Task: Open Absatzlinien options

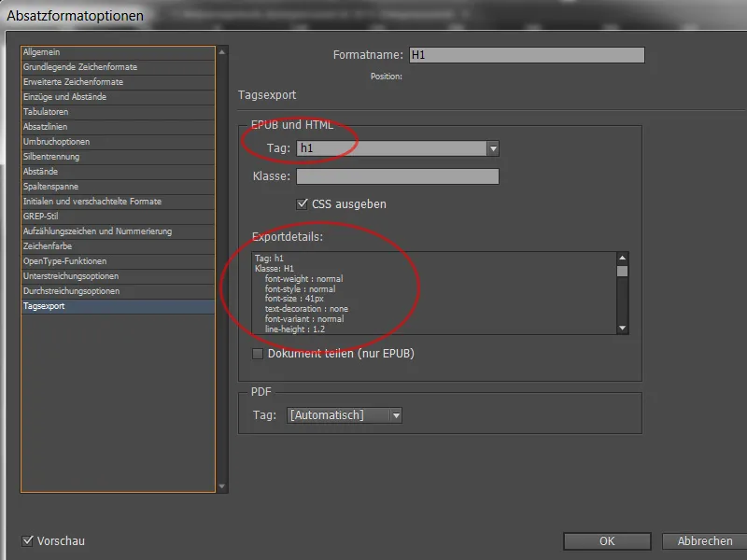Action: (x=119, y=127)
